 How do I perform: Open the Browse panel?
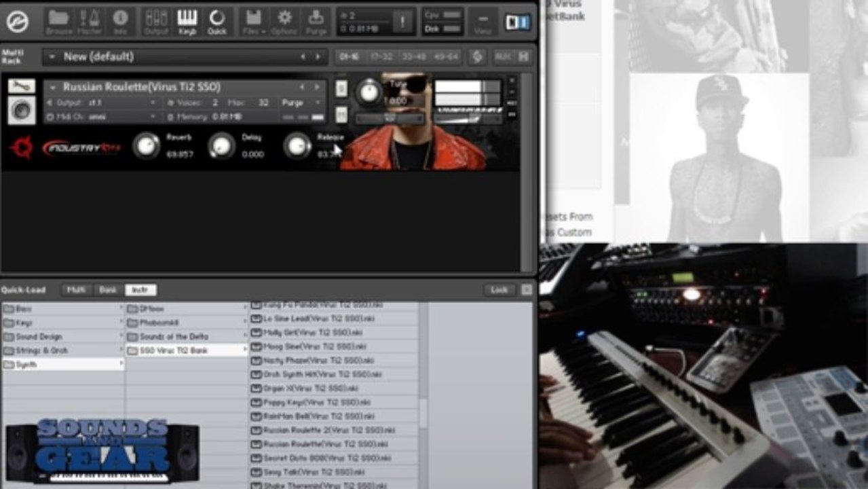59,21
